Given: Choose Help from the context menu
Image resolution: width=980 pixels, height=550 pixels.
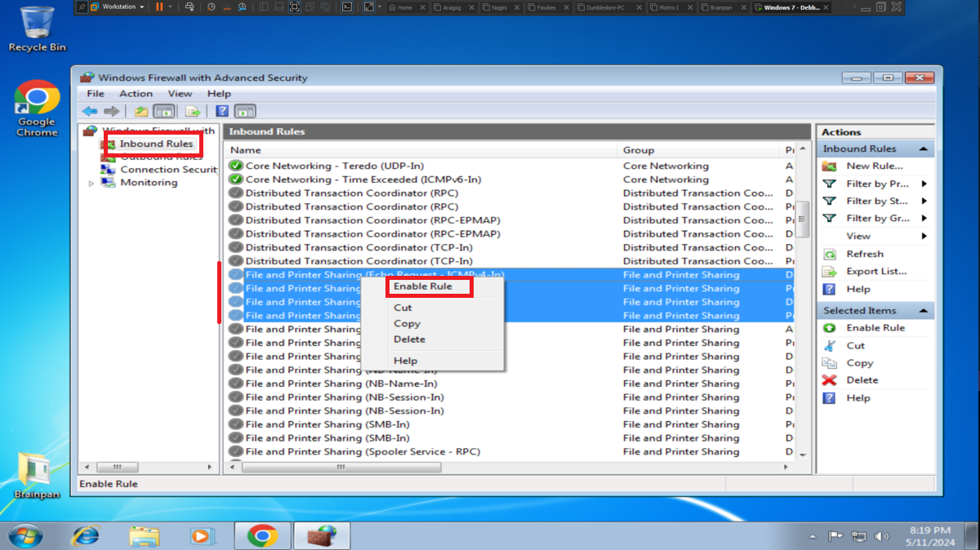Looking at the screenshot, I should [x=405, y=361].
